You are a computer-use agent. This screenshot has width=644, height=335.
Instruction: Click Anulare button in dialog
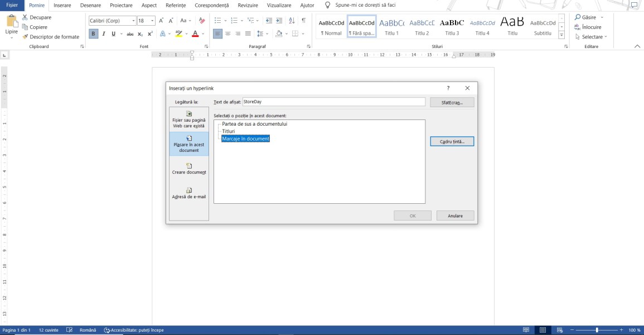[x=455, y=216]
